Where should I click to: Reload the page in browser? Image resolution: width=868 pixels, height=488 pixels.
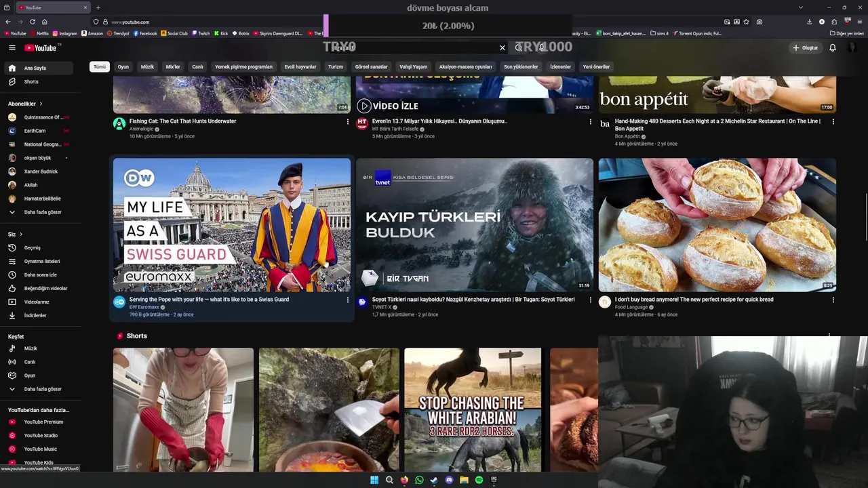point(32,22)
